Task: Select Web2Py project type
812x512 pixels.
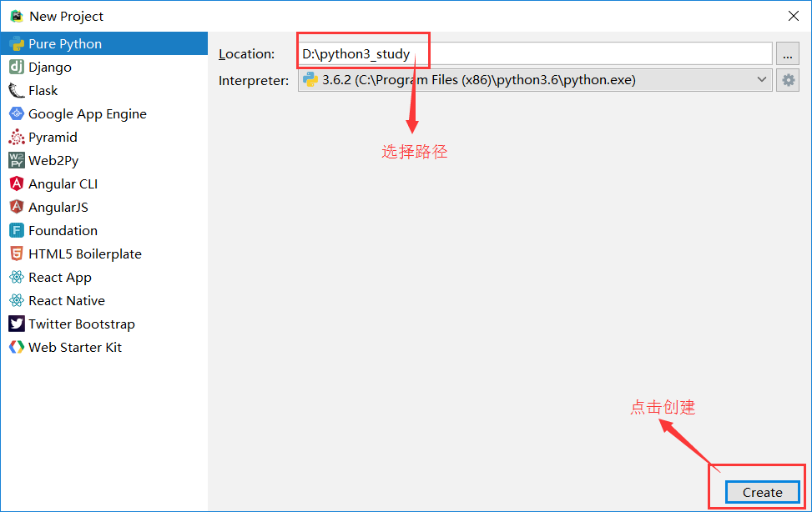Action: coord(104,160)
